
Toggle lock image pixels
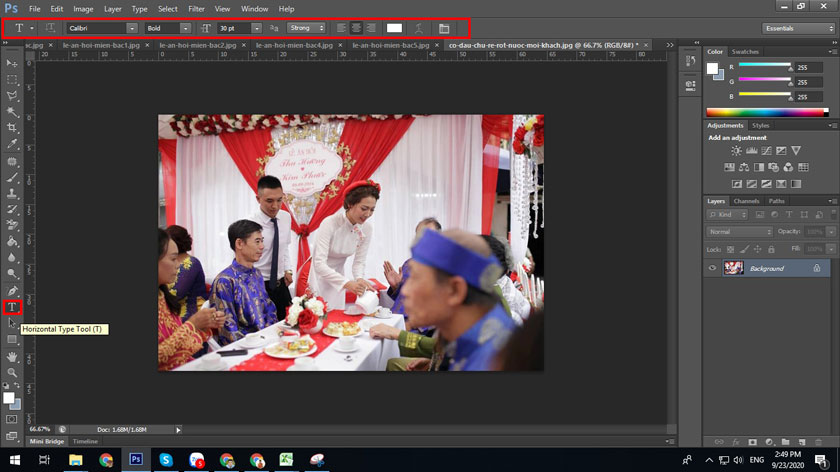click(744, 249)
